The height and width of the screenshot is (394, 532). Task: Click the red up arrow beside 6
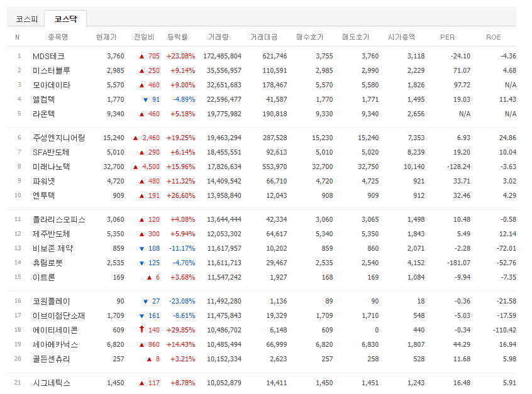149,278
